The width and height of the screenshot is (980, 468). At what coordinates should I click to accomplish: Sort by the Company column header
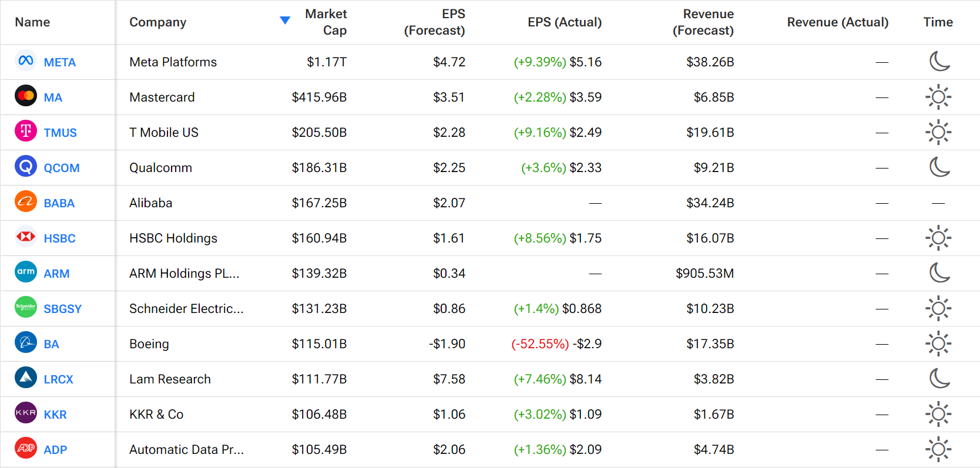158,22
